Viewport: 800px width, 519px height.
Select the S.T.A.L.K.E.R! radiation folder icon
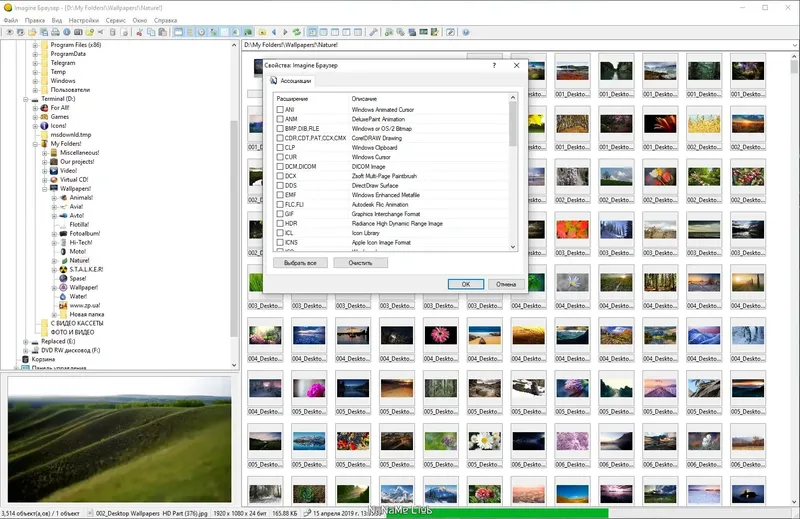point(62,269)
